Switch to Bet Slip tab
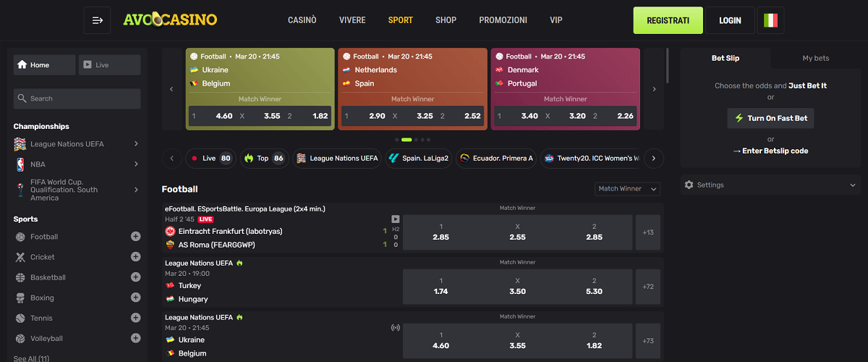868x362 pixels. [726, 58]
